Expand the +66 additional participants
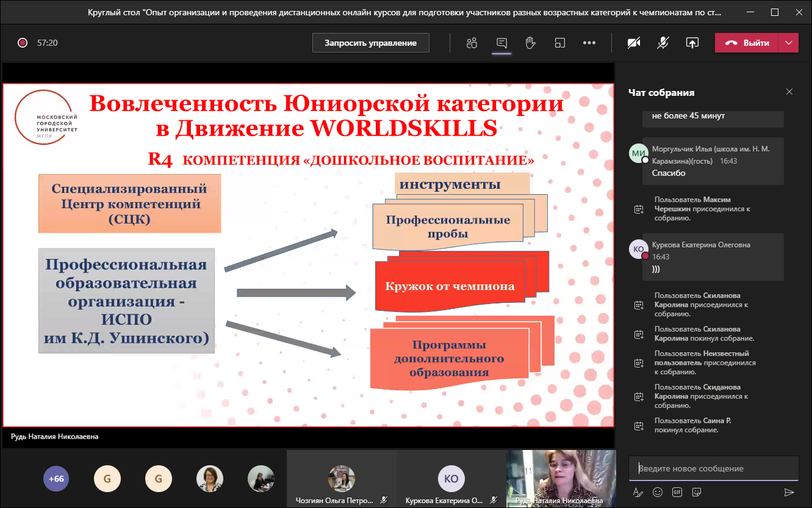The image size is (812, 508). tap(56, 479)
